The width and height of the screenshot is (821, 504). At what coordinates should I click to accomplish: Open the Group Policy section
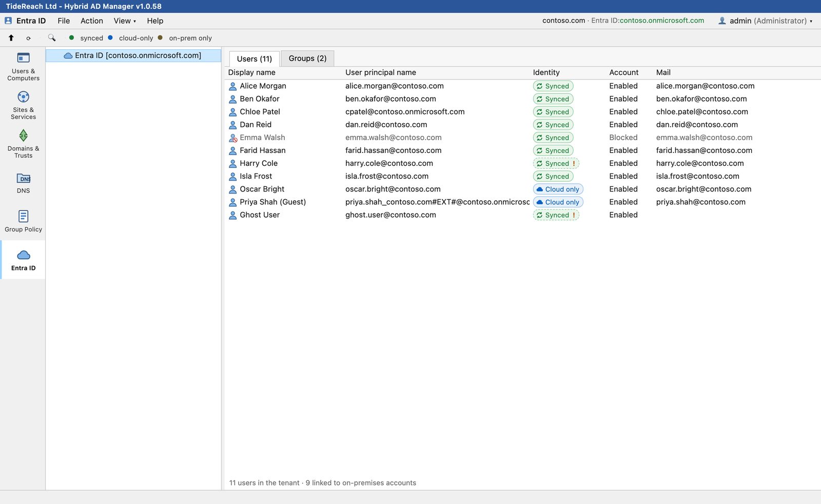point(23,222)
